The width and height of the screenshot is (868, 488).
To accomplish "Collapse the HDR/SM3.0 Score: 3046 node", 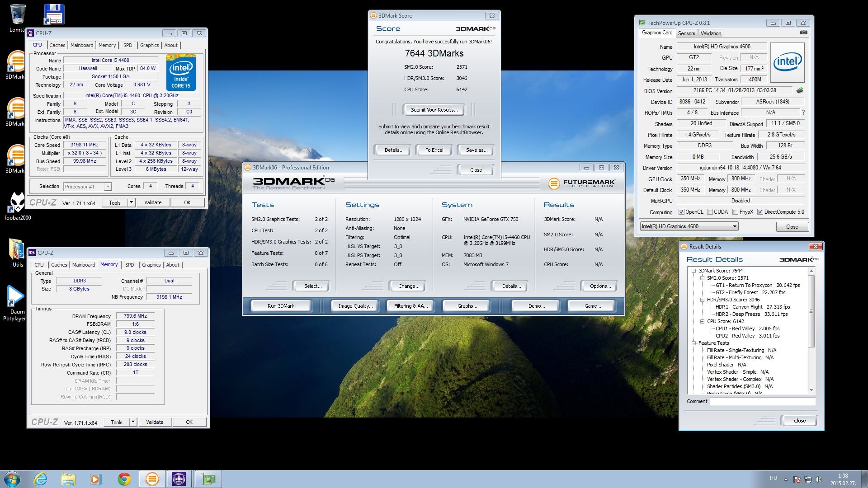I will [702, 300].
